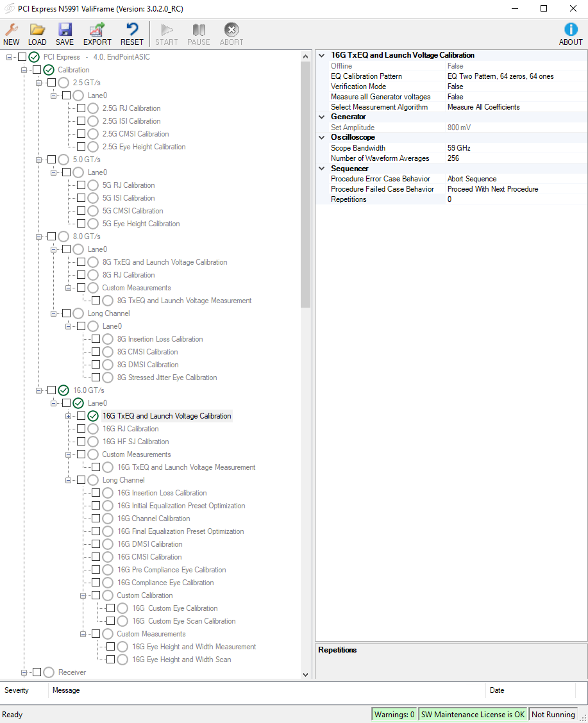This screenshot has height=723, width=588.
Task: Click the status circle beside Receiver
Action: click(x=49, y=672)
